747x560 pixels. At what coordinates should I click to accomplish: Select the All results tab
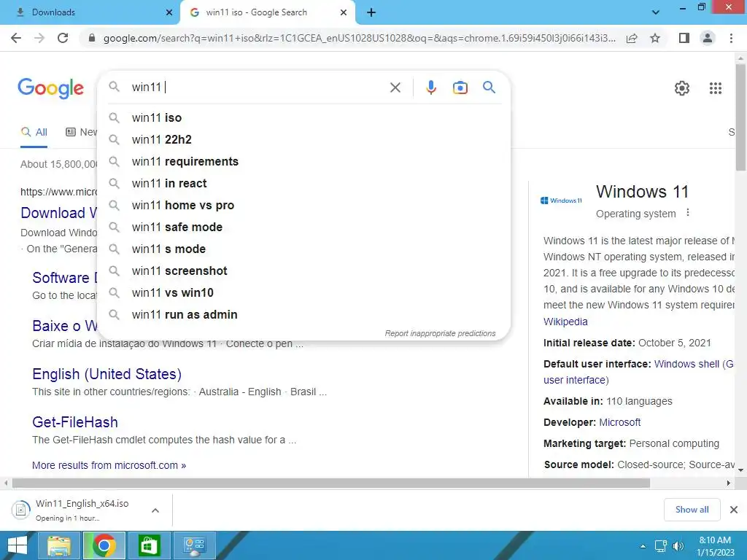click(x=34, y=133)
